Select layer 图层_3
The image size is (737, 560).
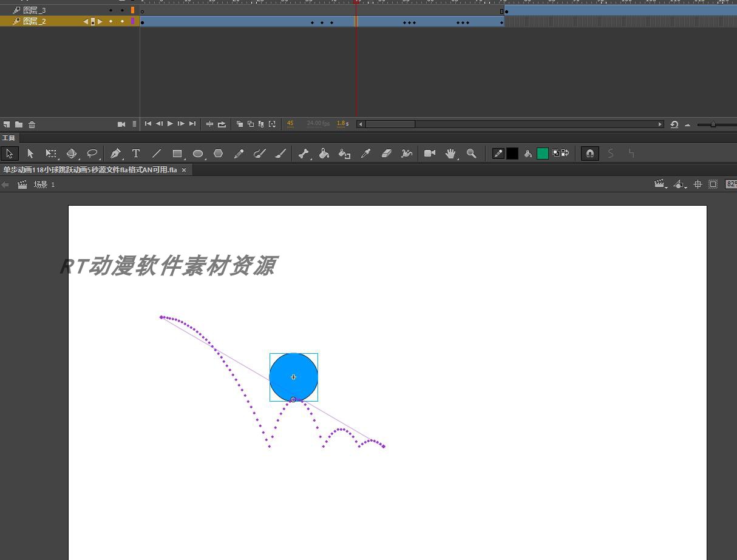(x=34, y=10)
